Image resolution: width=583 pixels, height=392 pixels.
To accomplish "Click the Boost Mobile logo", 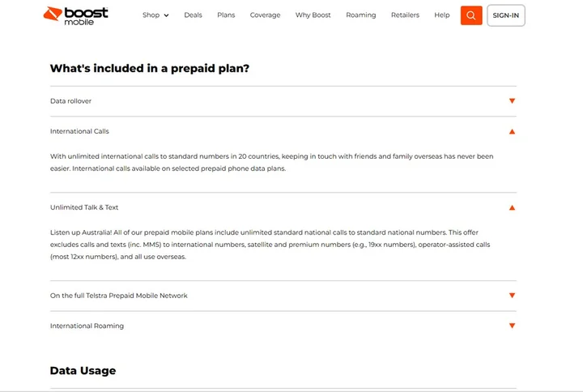I will (76, 15).
